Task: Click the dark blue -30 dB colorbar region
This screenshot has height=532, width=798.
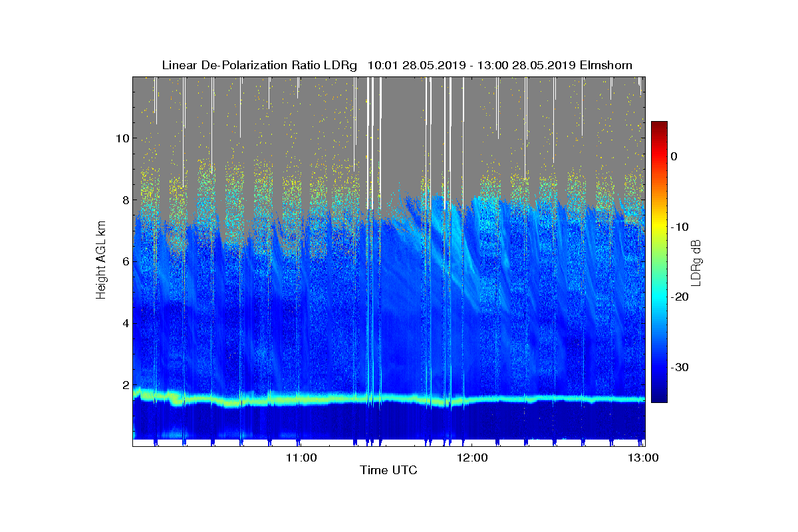Action: point(659,368)
